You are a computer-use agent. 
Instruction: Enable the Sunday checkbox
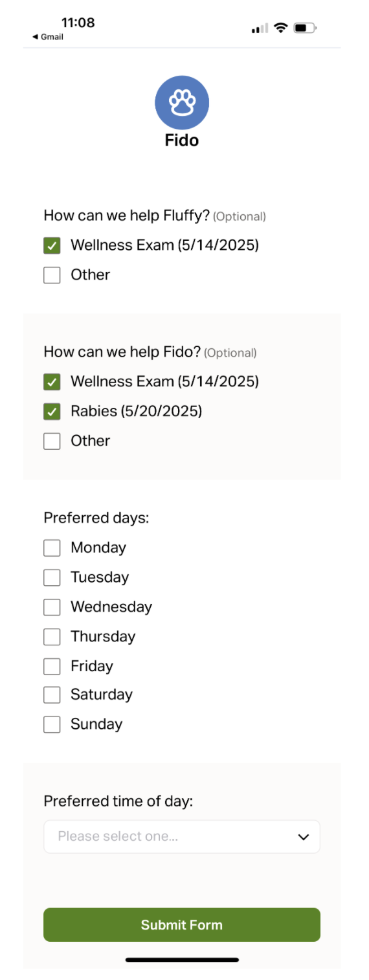[52, 724]
